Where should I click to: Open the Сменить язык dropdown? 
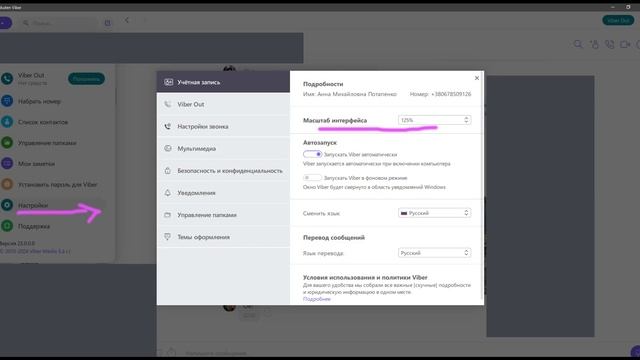click(434, 213)
